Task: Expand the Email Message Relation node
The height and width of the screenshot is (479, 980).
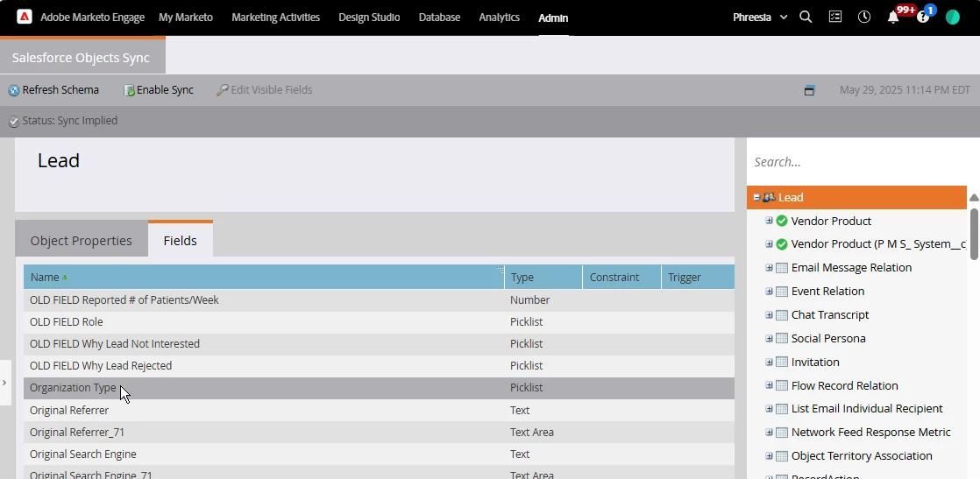Action: click(770, 267)
